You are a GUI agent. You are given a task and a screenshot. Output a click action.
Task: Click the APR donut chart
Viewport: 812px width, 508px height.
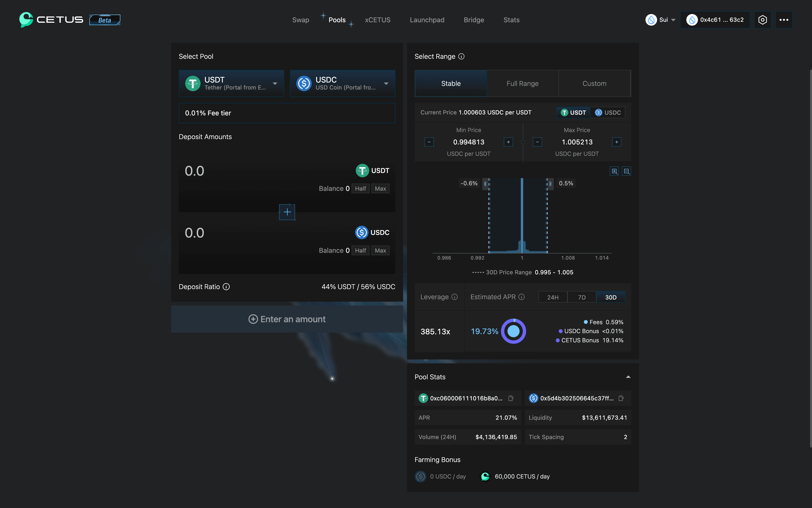click(513, 331)
